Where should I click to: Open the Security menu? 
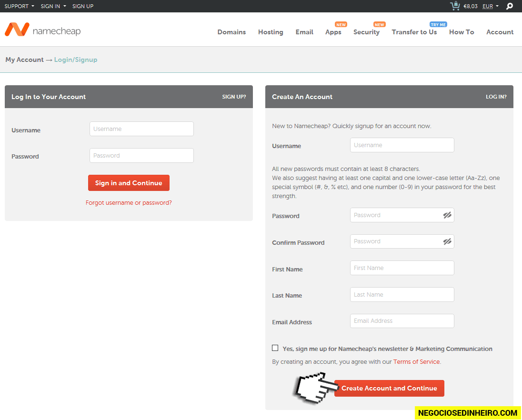point(366,32)
